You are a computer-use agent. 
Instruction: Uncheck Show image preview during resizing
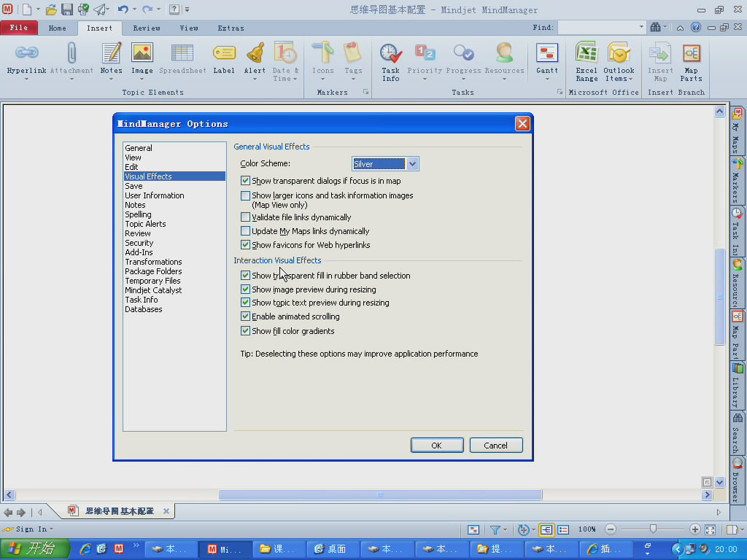click(245, 289)
